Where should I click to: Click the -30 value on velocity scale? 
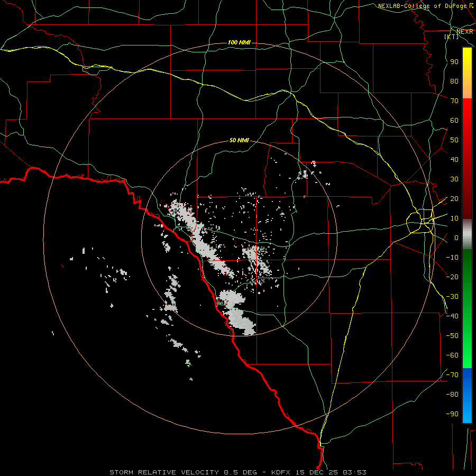pyautogui.click(x=452, y=297)
